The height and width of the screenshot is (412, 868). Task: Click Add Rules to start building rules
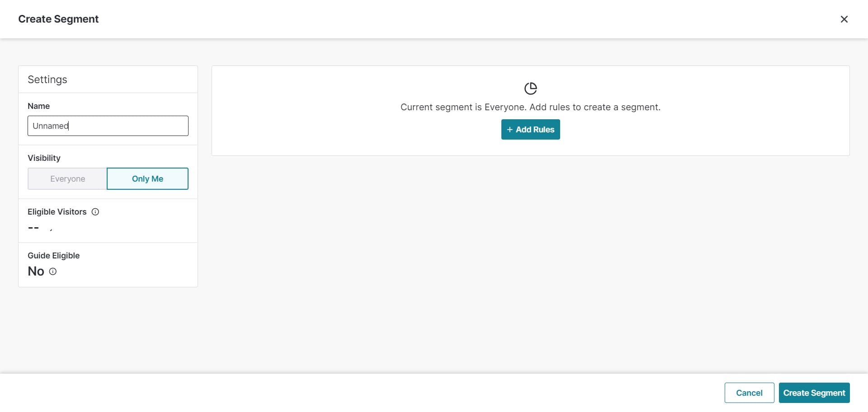coord(530,129)
